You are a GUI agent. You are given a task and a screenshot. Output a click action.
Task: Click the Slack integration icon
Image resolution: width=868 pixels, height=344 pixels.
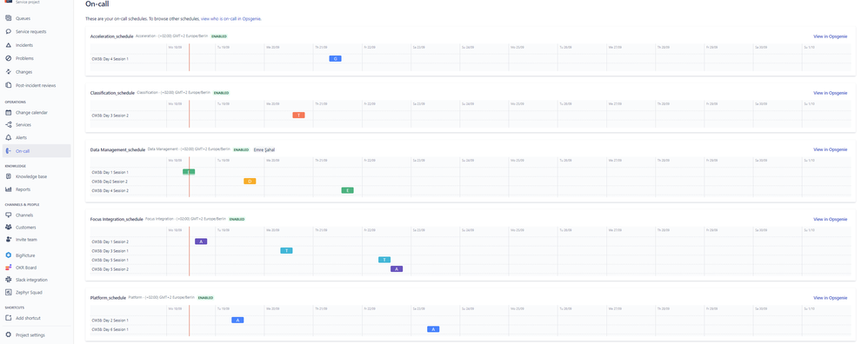[9, 280]
